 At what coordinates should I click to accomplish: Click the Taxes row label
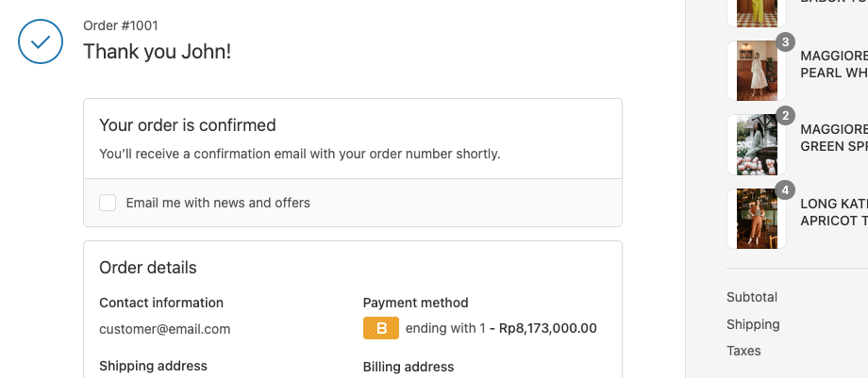pos(743,351)
